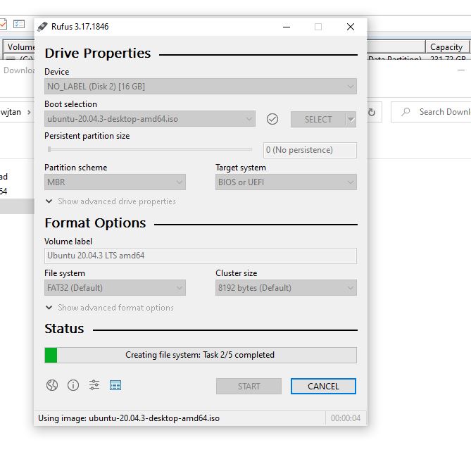Screen dimensions: 471x476
Task: Open Target system dropdown
Action: point(286,182)
